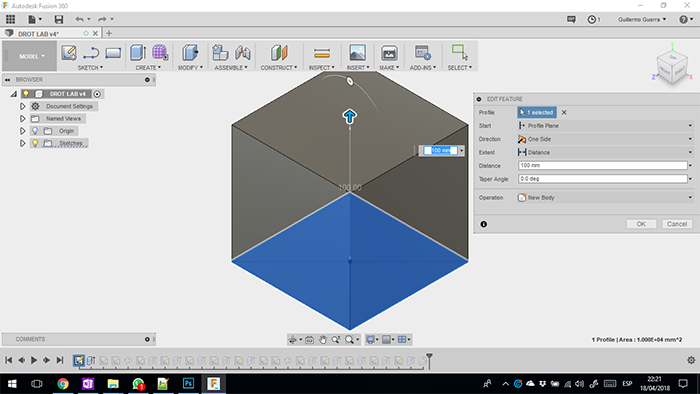
Task: Open the Scripts and Add-Ins icon
Action: click(x=422, y=53)
